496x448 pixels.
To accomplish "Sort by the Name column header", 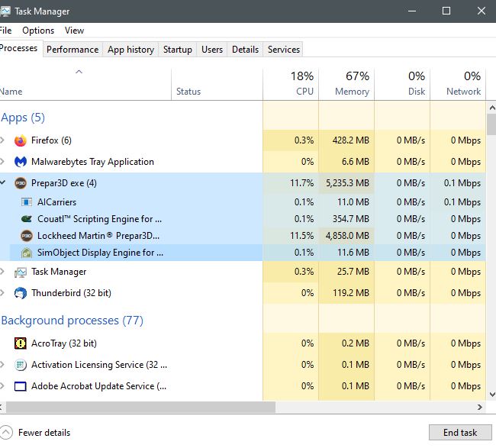I will [85, 84].
